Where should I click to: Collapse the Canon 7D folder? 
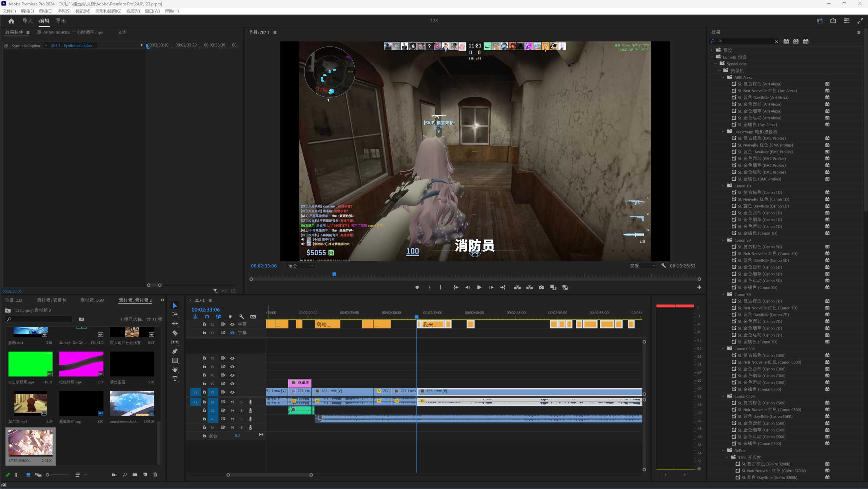[723, 295]
